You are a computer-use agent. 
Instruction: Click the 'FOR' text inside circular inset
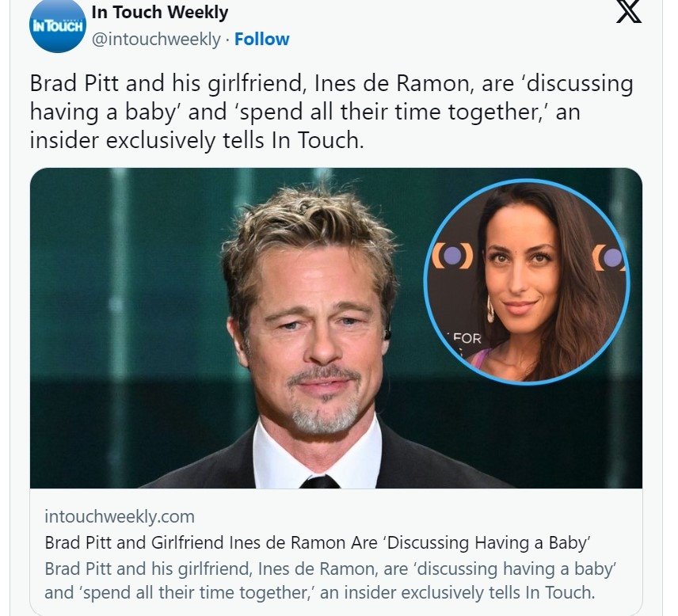(467, 338)
